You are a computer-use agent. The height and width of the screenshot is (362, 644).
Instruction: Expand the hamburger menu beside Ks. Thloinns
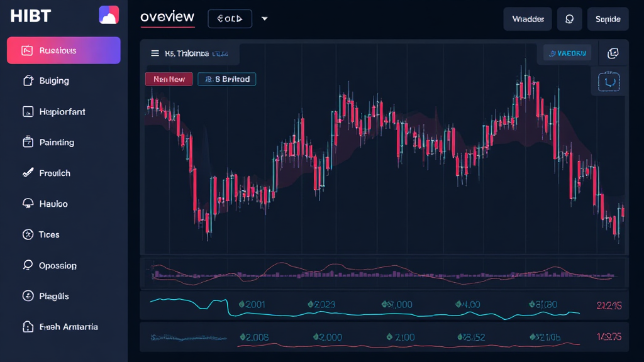(155, 54)
